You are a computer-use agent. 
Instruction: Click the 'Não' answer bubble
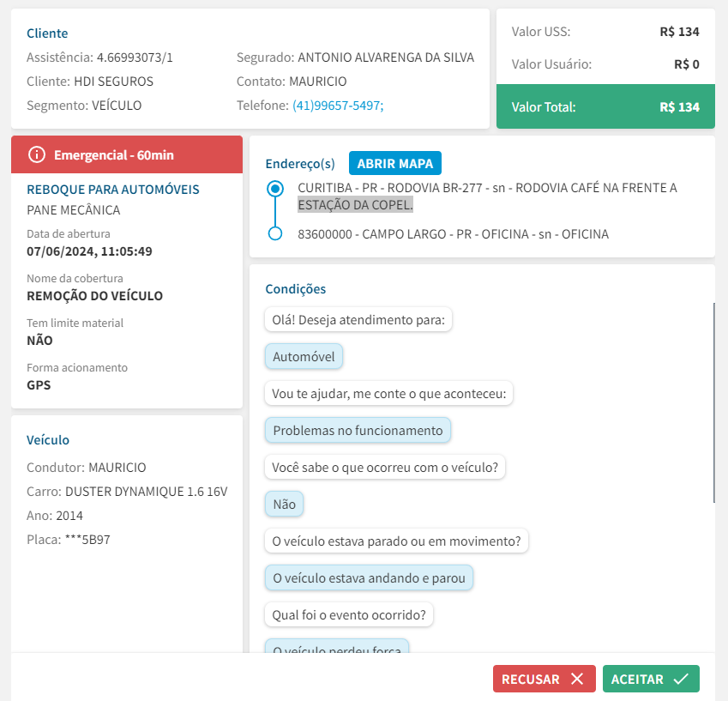click(284, 504)
